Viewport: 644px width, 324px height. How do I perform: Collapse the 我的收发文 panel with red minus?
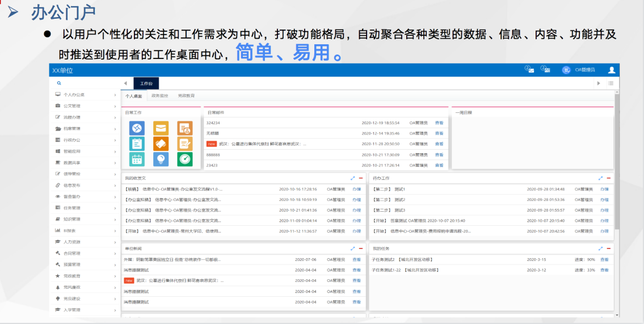click(x=361, y=178)
